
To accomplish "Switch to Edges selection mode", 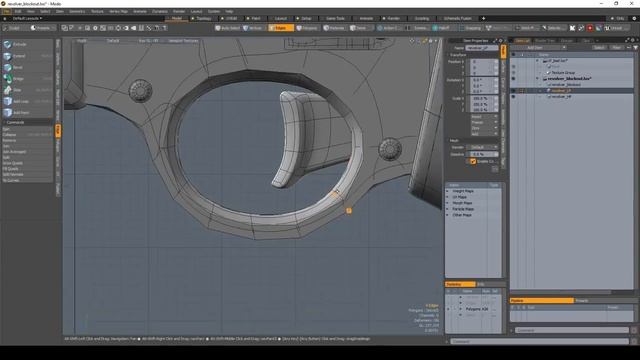I will tap(280, 28).
